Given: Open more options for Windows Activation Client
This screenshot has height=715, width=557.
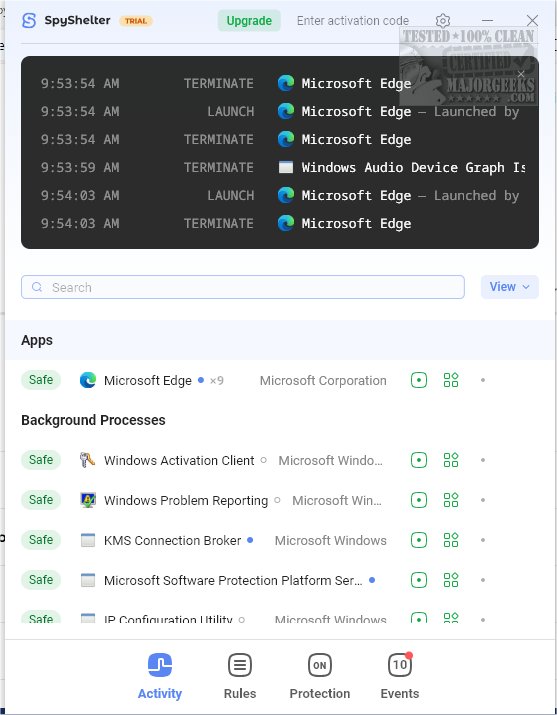Looking at the screenshot, I should point(483,460).
